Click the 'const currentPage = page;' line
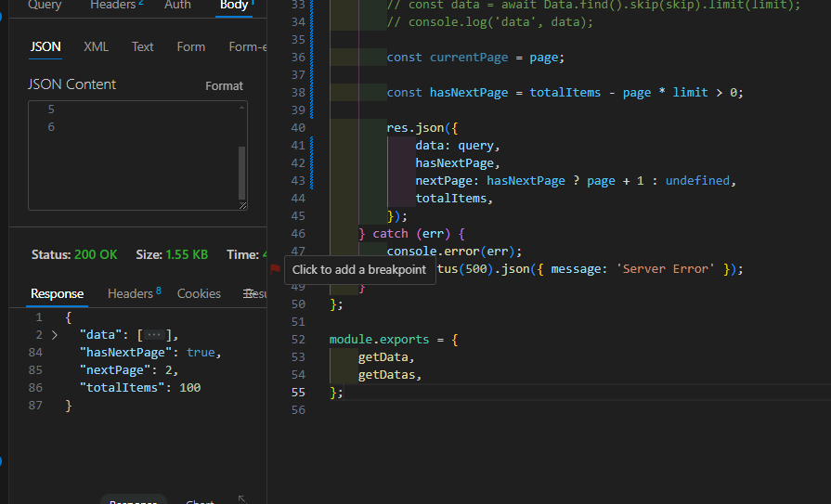Image resolution: width=831 pixels, height=504 pixels. point(475,58)
